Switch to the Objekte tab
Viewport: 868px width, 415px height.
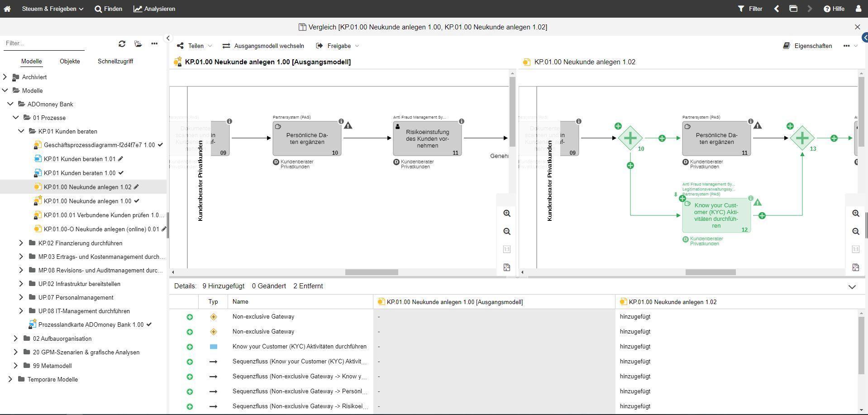(x=70, y=61)
